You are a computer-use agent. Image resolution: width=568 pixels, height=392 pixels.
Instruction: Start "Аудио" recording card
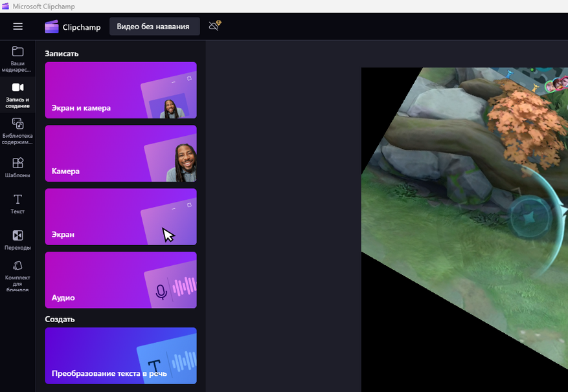click(x=120, y=280)
